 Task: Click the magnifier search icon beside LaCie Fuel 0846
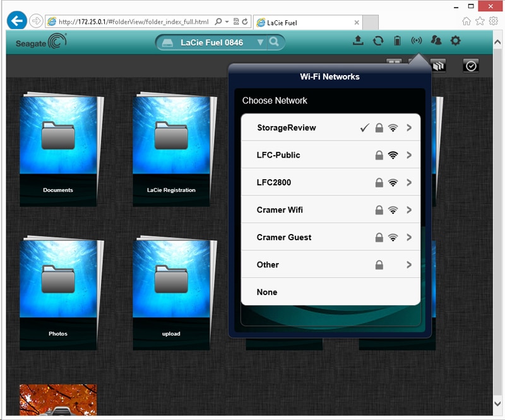click(274, 42)
